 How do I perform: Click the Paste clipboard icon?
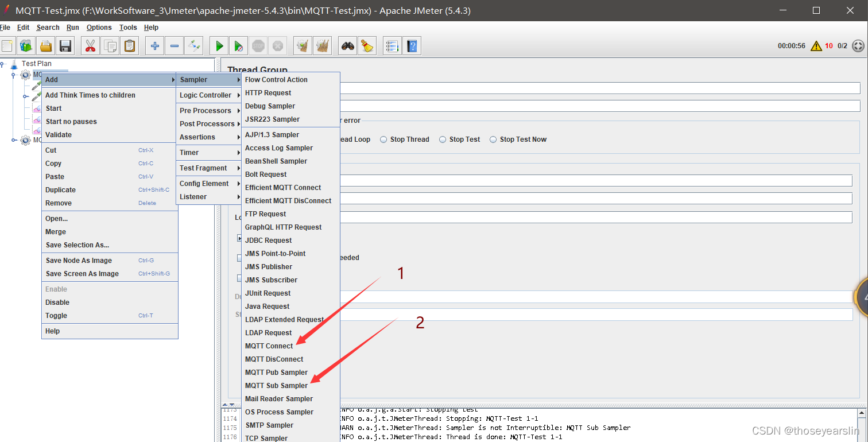coord(130,46)
